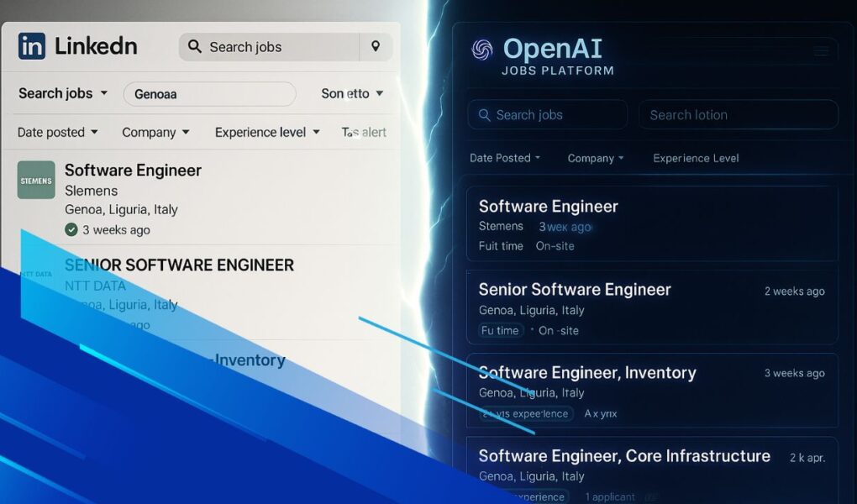Click 'On -site' on Senior Software Engineer card
This screenshot has height=504, width=857.
[x=559, y=331]
